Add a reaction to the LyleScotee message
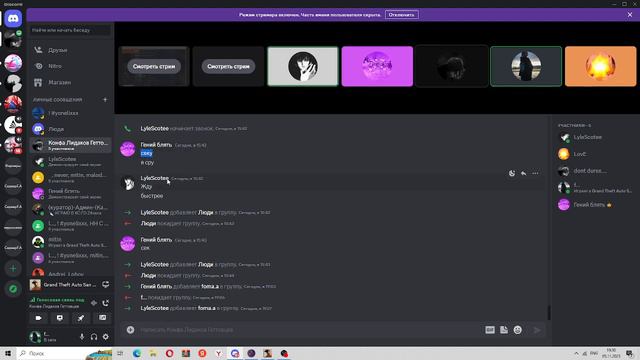The image size is (640, 360). tap(512, 173)
